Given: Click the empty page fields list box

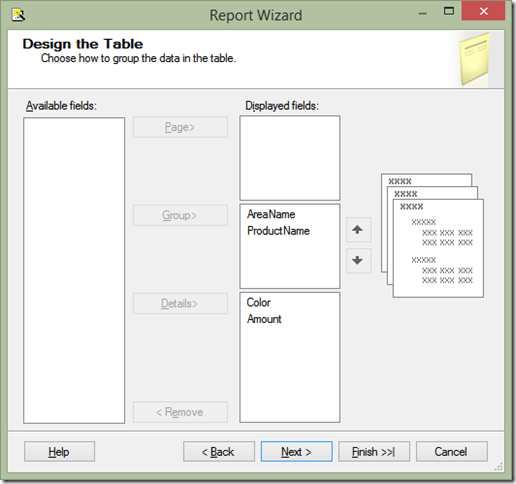Looking at the screenshot, I should (x=290, y=158).
